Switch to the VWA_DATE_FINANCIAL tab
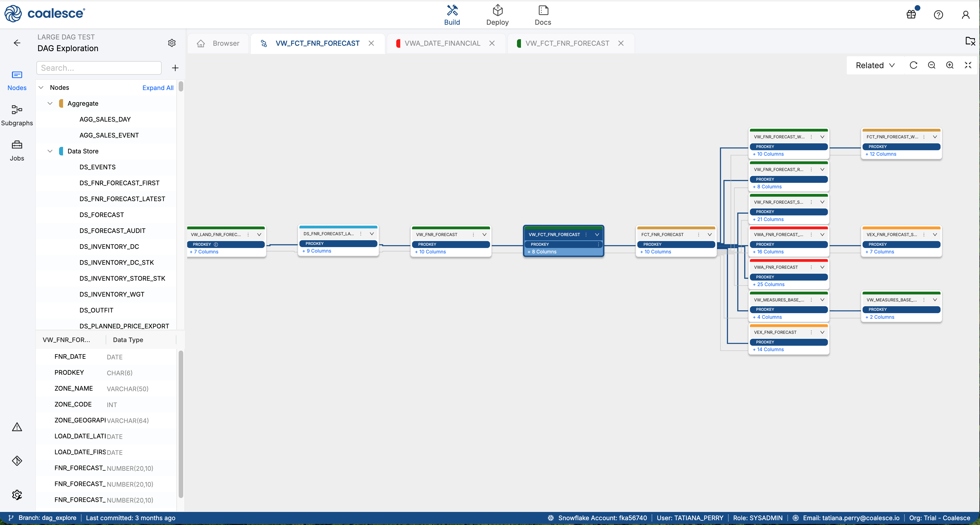This screenshot has width=980, height=525. pos(443,43)
